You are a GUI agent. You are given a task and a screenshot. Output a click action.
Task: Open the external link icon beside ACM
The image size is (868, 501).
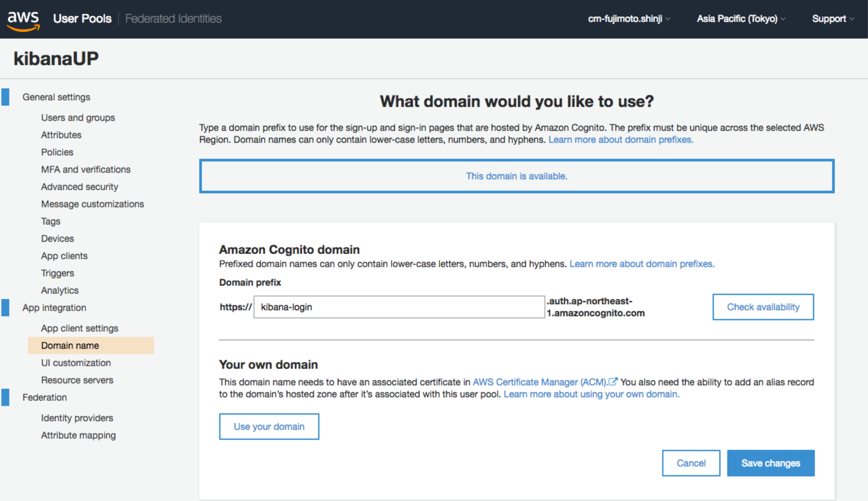pos(613,382)
